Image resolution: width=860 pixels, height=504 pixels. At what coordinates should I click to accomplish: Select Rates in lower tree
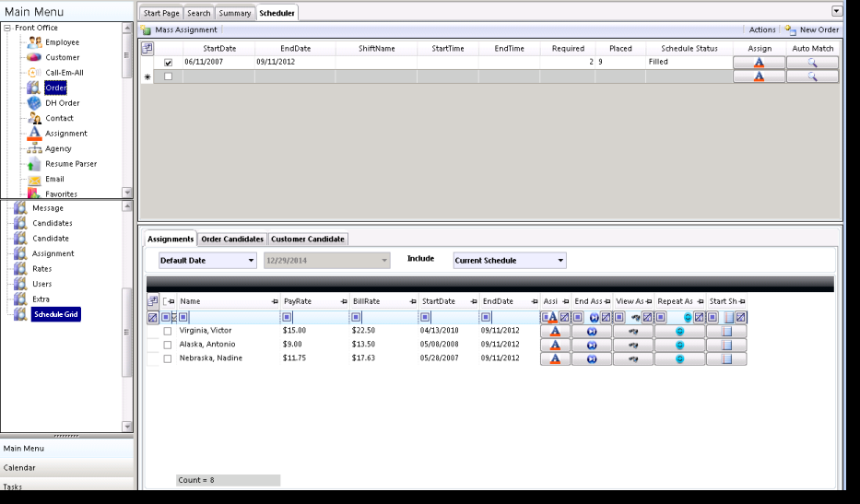[41, 269]
